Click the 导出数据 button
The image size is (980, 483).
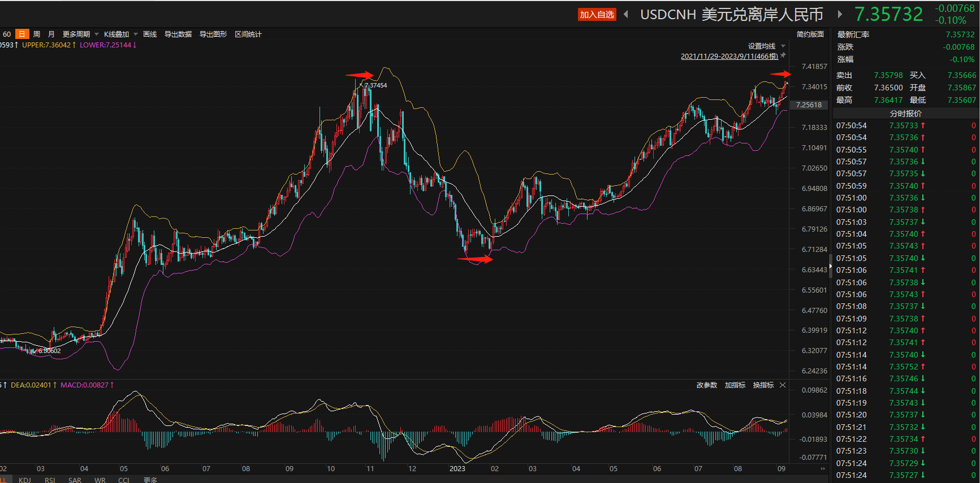(178, 34)
